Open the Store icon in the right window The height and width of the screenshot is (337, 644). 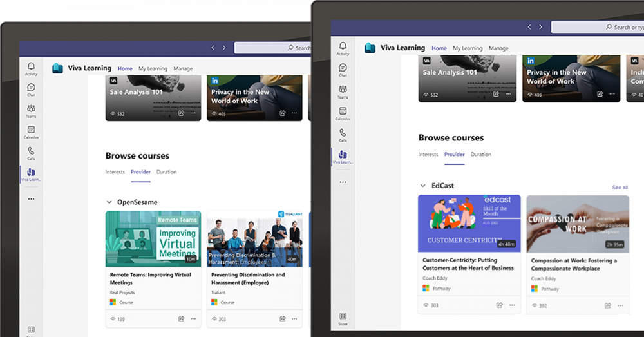point(343,318)
